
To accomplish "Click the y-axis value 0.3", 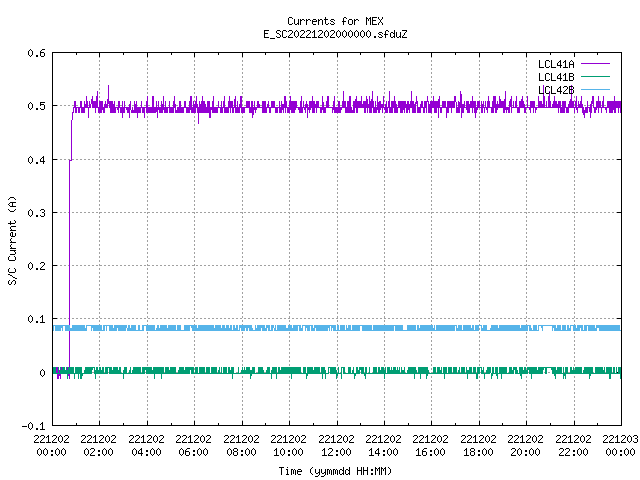I will point(36,213).
